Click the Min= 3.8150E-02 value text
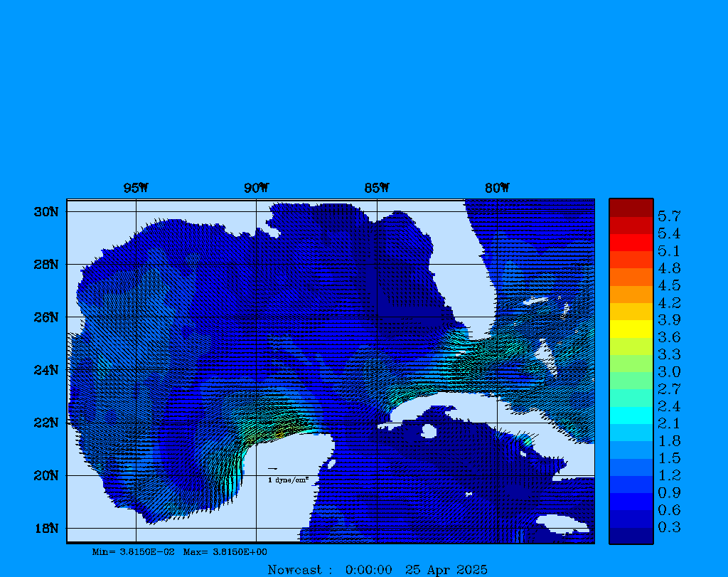The image size is (728, 577). pos(134,552)
